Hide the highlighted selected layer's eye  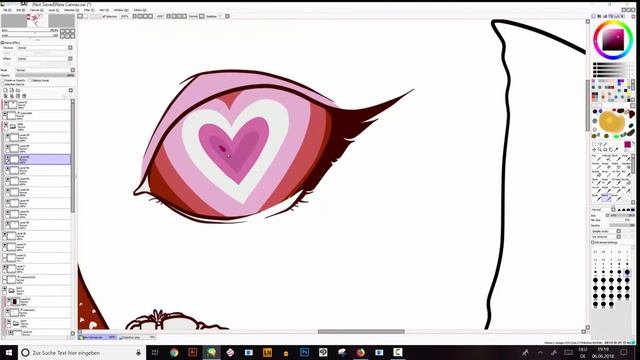point(7,157)
